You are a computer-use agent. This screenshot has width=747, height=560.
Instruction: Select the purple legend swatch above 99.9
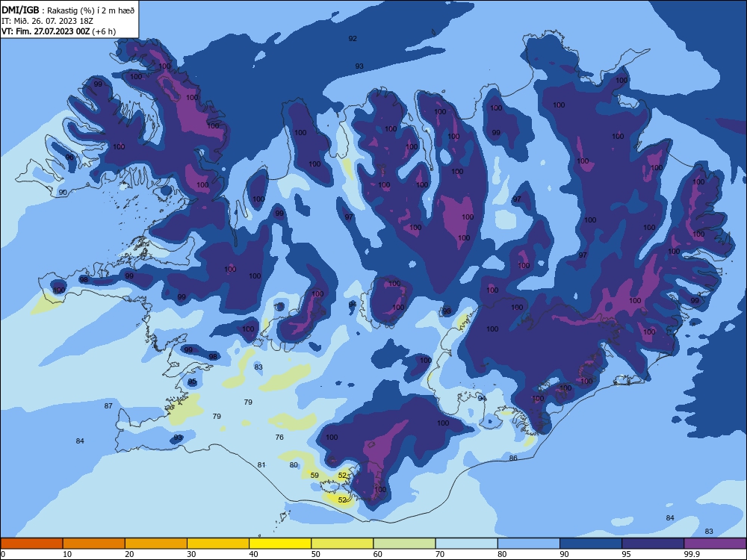pos(715,544)
